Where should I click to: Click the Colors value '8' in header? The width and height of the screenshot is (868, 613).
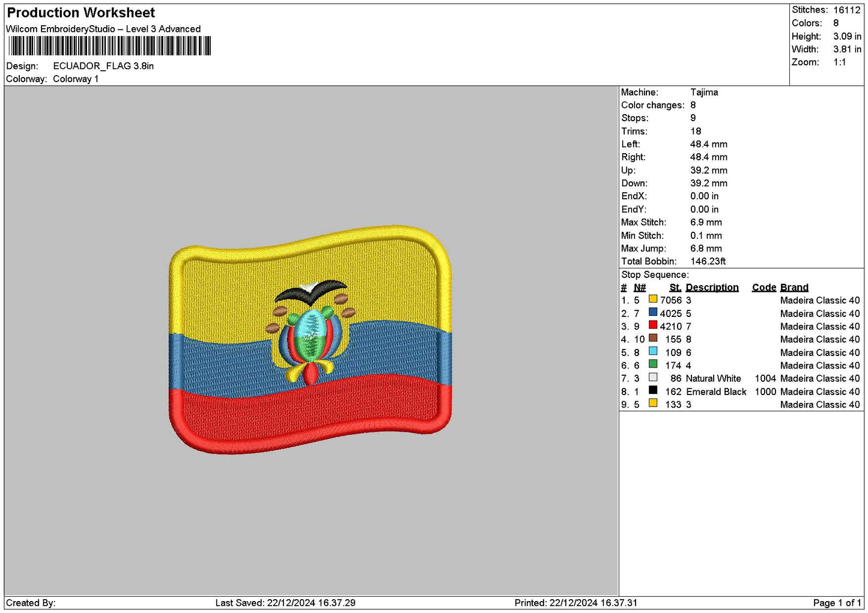click(836, 23)
